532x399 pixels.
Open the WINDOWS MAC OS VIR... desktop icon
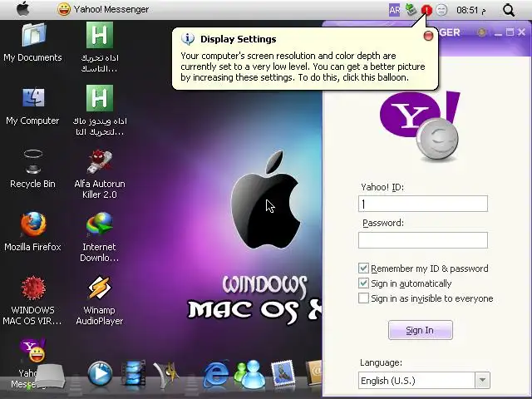pyautogui.click(x=33, y=301)
